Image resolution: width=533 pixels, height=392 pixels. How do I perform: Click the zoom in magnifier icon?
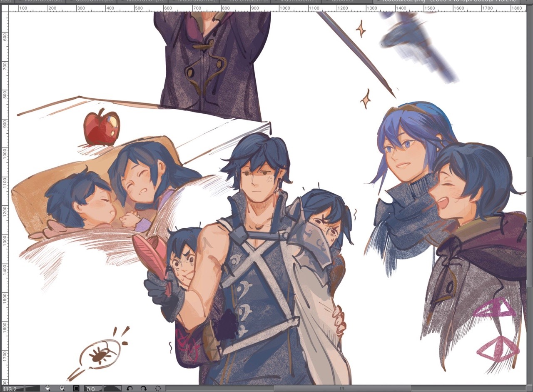pos(62,388)
